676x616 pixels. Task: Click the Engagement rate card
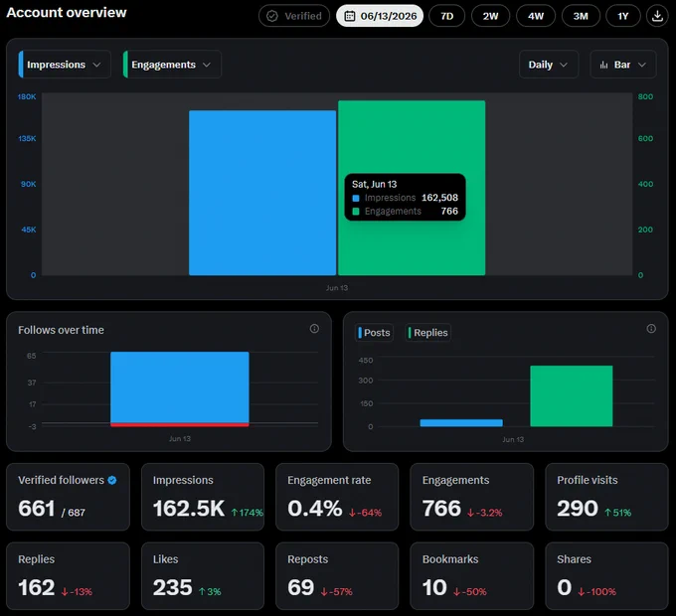tap(337, 497)
